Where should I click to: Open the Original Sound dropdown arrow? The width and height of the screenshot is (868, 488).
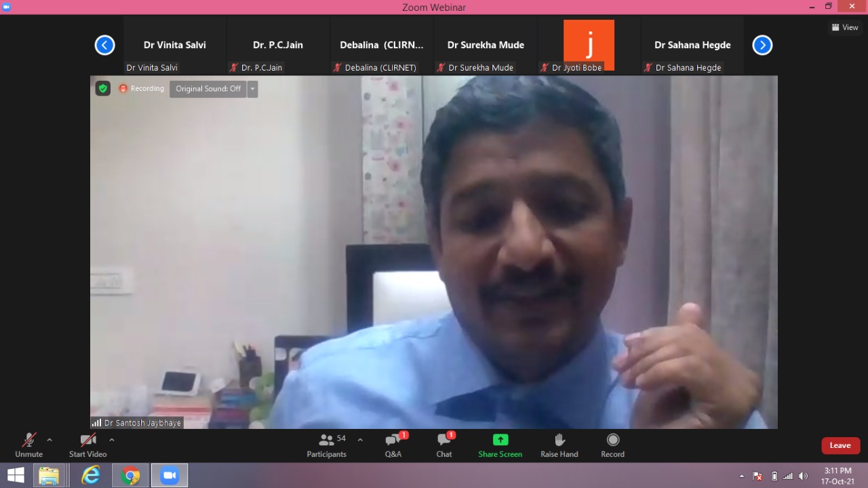[x=252, y=89]
